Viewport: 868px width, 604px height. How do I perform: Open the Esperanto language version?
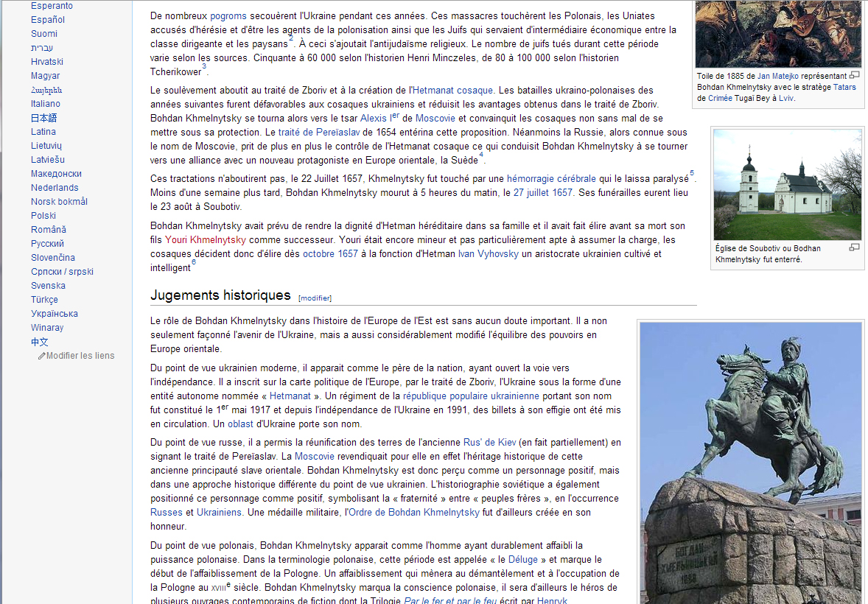(52, 6)
